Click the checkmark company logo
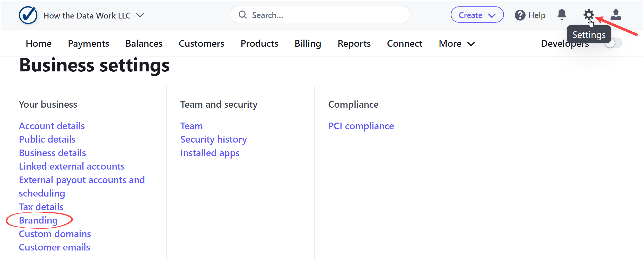Image resolution: width=644 pixels, height=260 pixels. click(x=28, y=15)
